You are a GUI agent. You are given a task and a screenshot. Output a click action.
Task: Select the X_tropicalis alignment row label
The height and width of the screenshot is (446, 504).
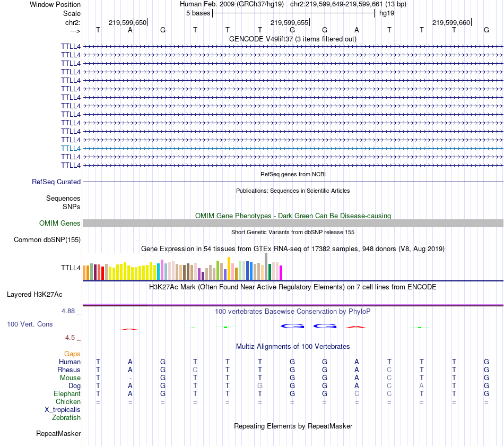tap(63, 410)
